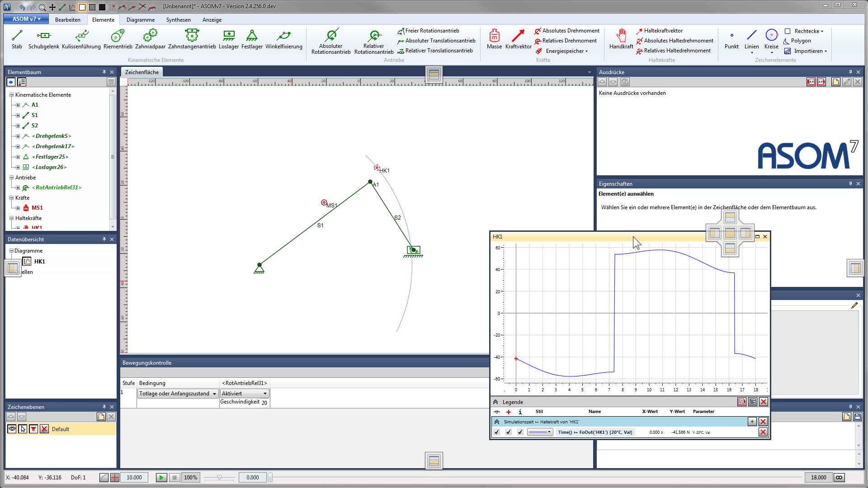Image resolution: width=868 pixels, height=488 pixels.
Task: Start the simulation with play button
Action: [x=161, y=478]
